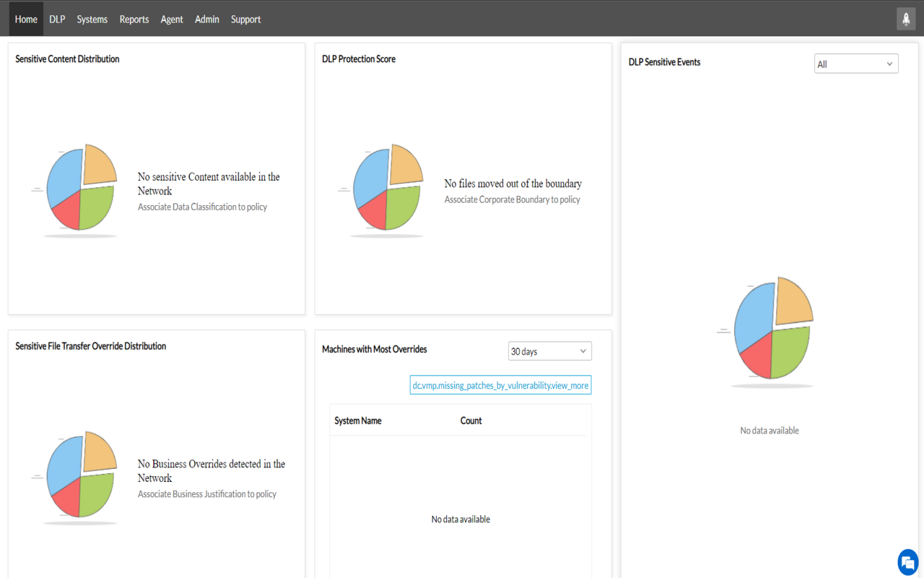Click the 'Sensitive Content Distribution' widget title
Screen dimensions: 924x578
tap(67, 59)
